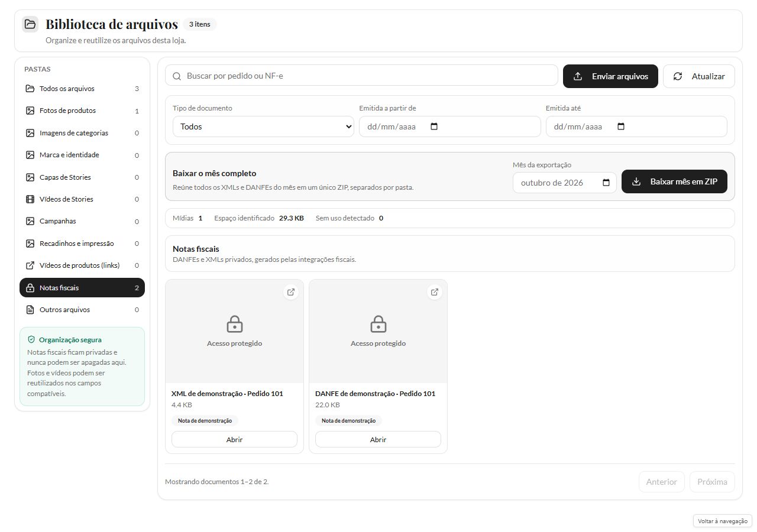
Task: Click calendar icon in Emitida até field
Action: 620,126
